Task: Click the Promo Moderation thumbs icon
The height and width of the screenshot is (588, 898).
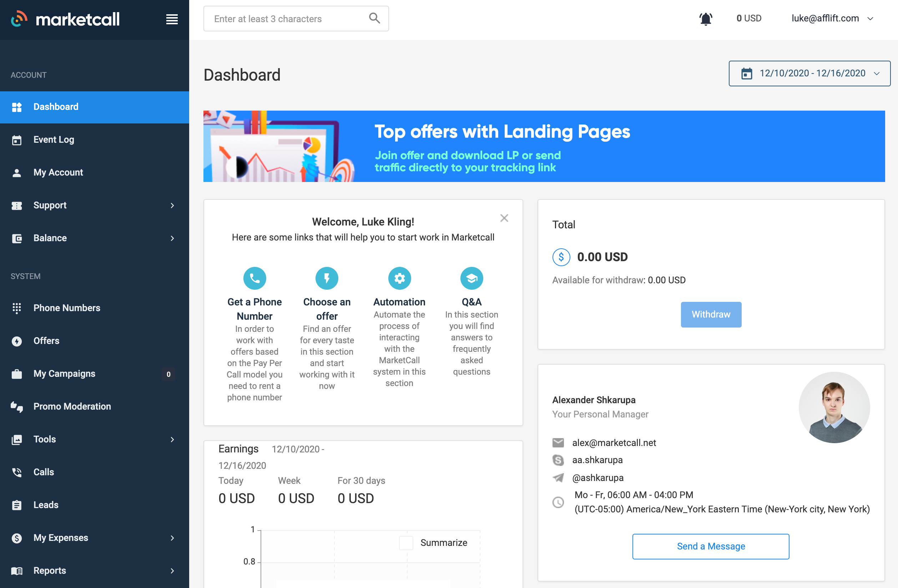Action: (x=17, y=407)
